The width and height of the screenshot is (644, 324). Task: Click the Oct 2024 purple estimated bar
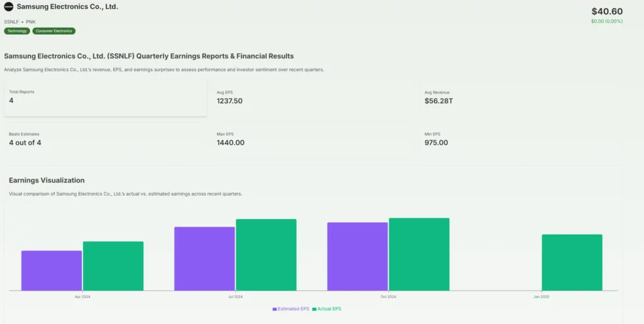point(357,256)
